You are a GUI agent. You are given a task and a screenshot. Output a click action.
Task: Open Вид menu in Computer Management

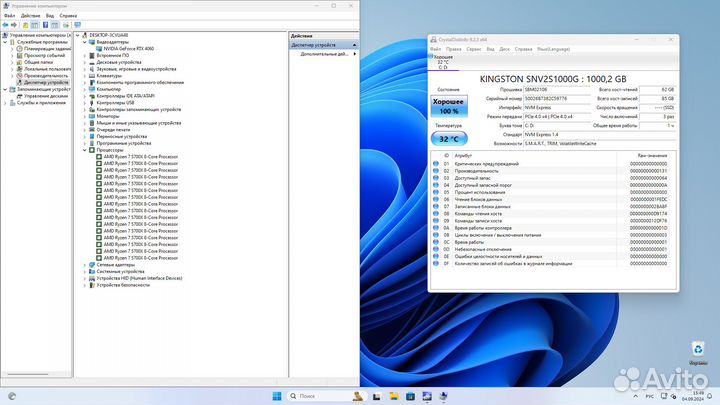tap(50, 16)
